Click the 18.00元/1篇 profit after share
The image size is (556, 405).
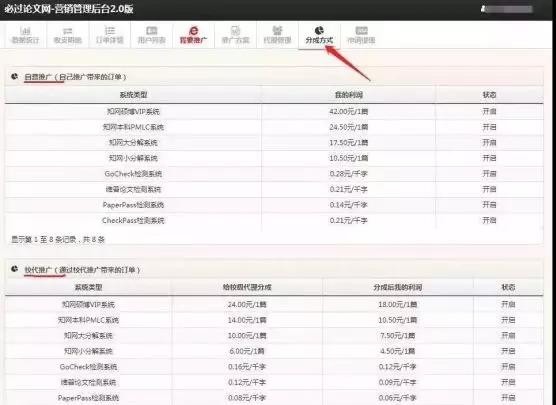pos(397,304)
